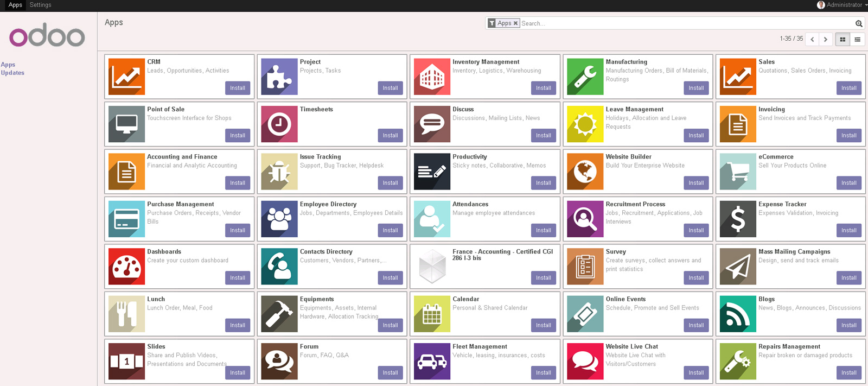This screenshot has width=868, height=386.
Task: Open the Sales chart icon
Action: 738,77
